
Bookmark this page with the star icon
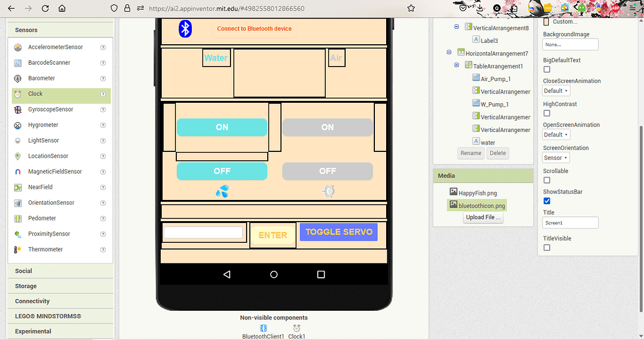coord(411,9)
